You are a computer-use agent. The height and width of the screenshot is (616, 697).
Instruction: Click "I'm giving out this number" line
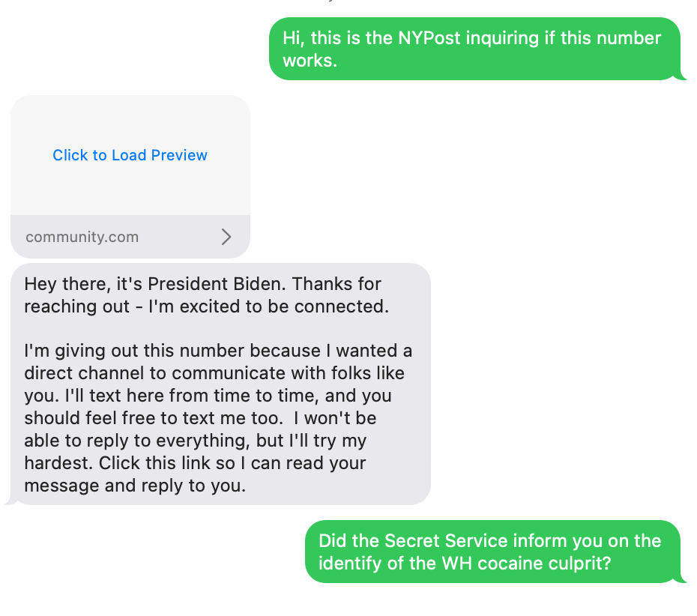pos(135,351)
